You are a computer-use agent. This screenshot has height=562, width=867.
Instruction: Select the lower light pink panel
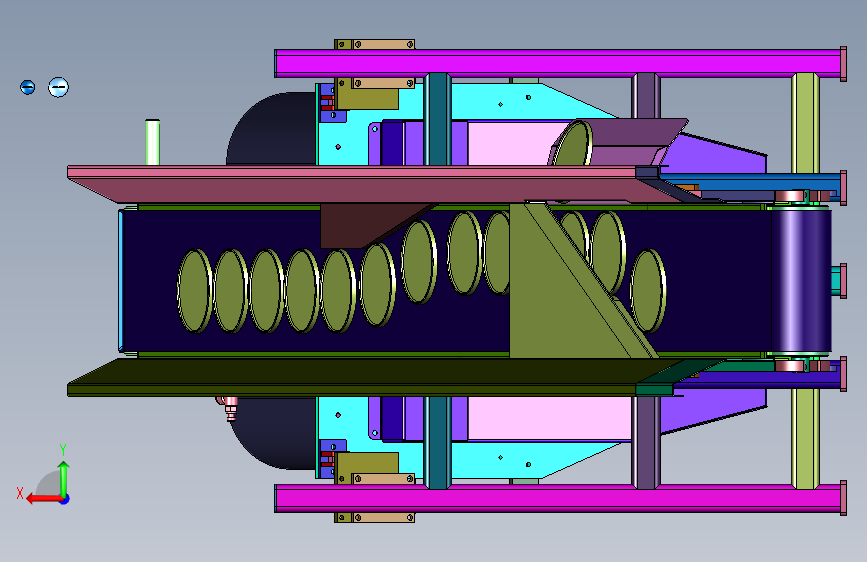pyautogui.click(x=549, y=418)
